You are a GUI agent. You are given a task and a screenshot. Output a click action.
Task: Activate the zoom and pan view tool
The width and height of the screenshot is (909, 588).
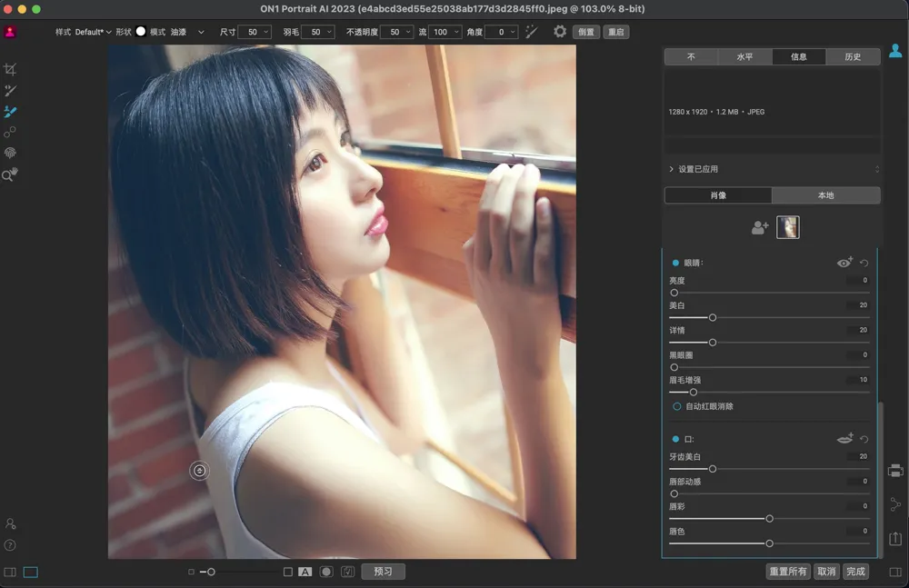point(10,174)
